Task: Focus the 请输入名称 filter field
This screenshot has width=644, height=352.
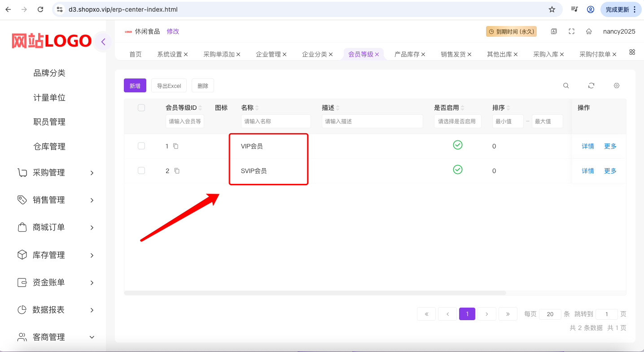Action: coord(276,122)
